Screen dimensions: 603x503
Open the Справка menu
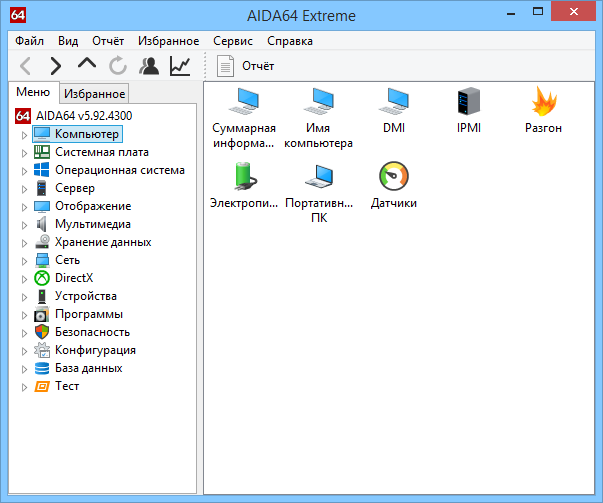[x=290, y=41]
